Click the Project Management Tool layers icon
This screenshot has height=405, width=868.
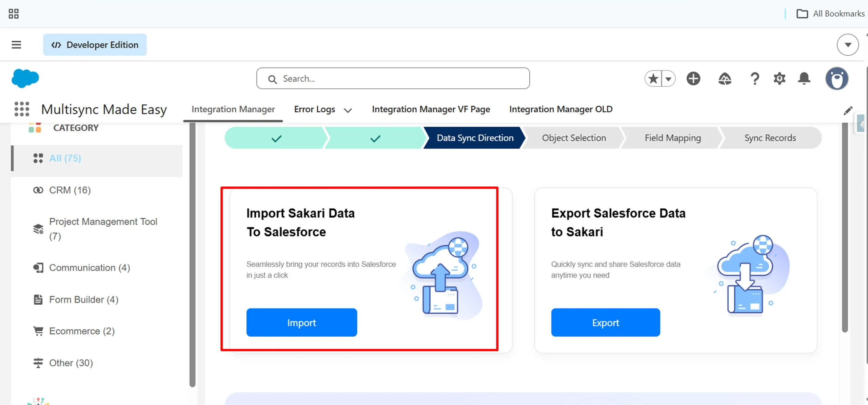click(38, 229)
